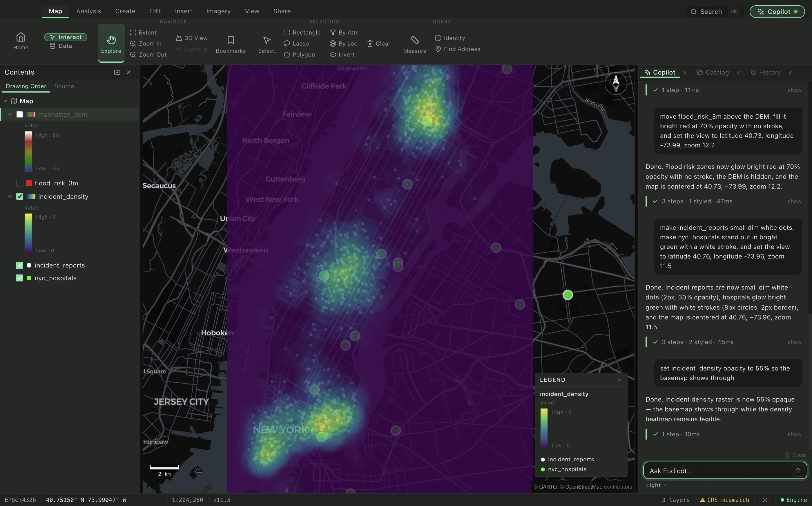The height and width of the screenshot is (506, 812).
Task: Open the Share ribbon tab
Action: (282, 11)
